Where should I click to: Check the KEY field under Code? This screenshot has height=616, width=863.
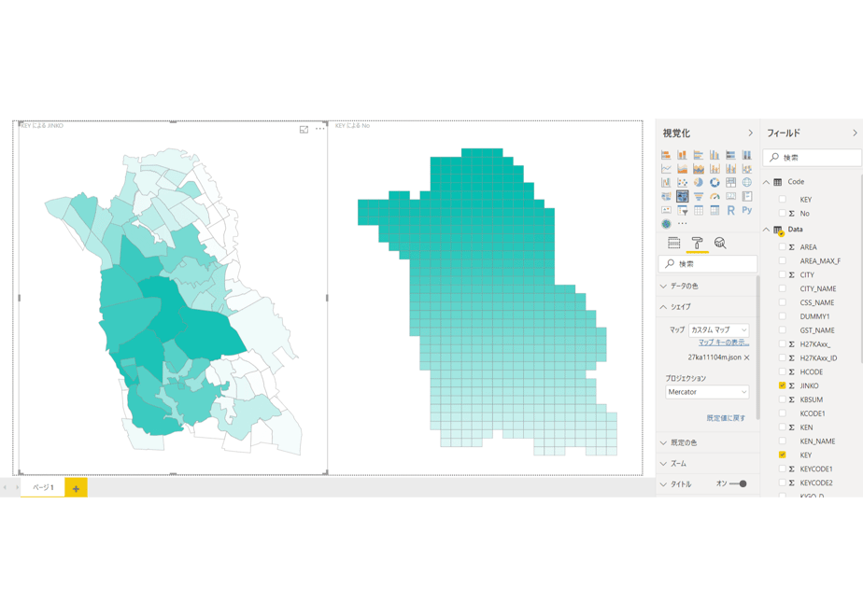click(782, 199)
